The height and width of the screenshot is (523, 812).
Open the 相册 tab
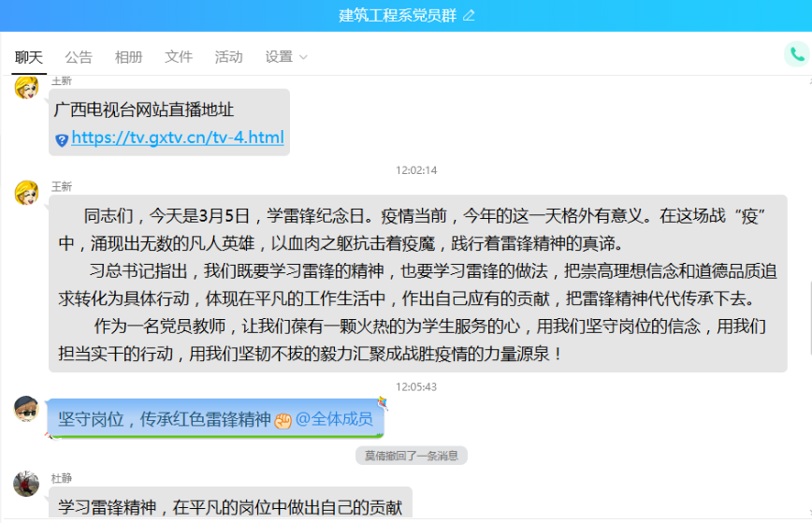tap(128, 57)
